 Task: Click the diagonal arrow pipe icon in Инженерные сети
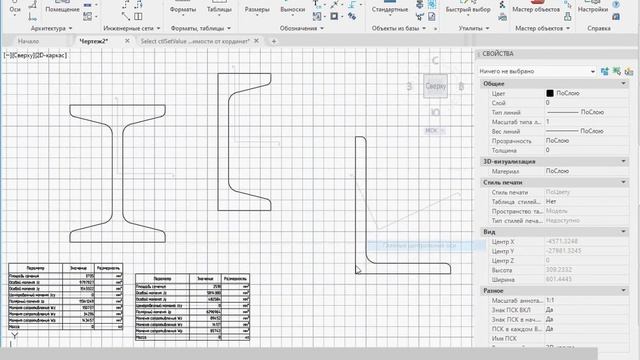(126, 16)
